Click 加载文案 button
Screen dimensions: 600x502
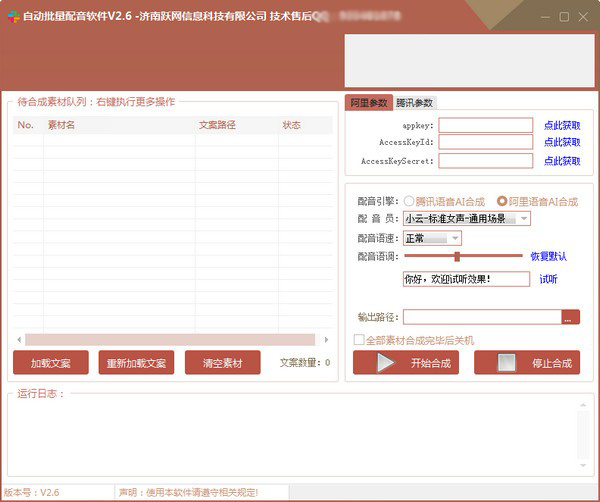pos(51,362)
